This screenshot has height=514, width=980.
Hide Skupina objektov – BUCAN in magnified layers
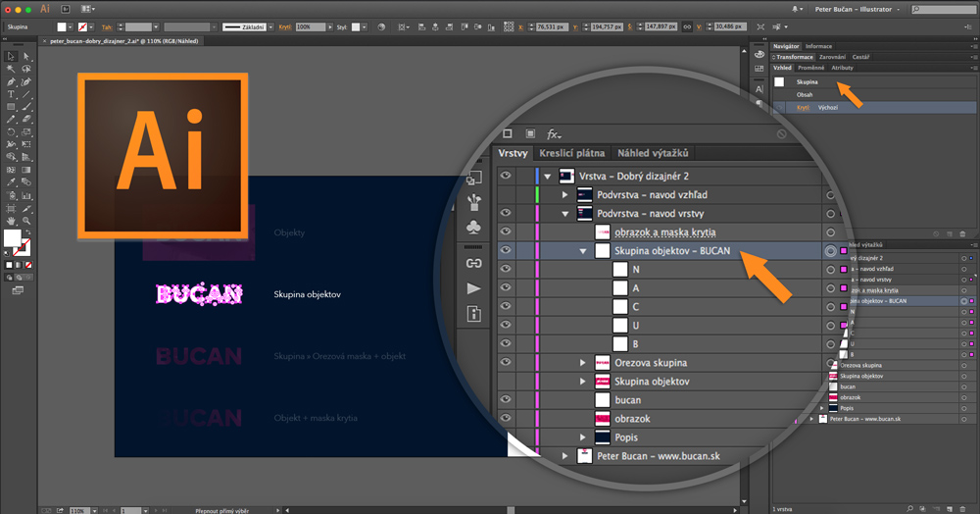point(505,250)
